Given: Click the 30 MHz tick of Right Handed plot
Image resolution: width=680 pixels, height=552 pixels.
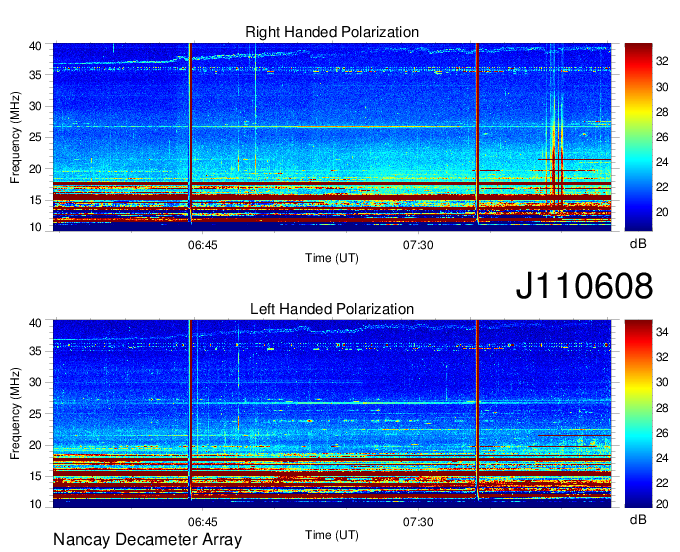Looking at the screenshot, I should click(x=35, y=106).
